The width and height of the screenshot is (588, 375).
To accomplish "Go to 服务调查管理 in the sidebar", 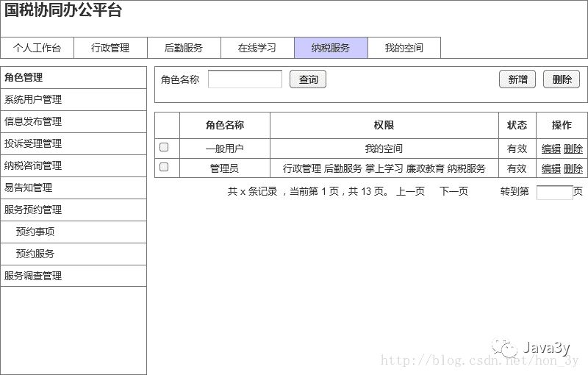I will (73, 276).
